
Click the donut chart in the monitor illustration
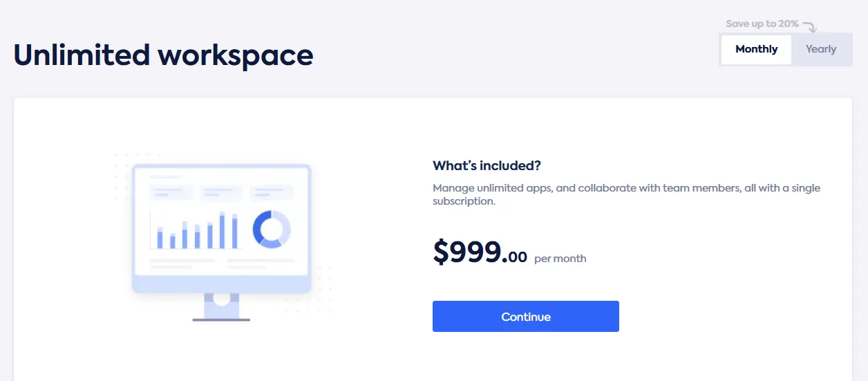click(272, 229)
